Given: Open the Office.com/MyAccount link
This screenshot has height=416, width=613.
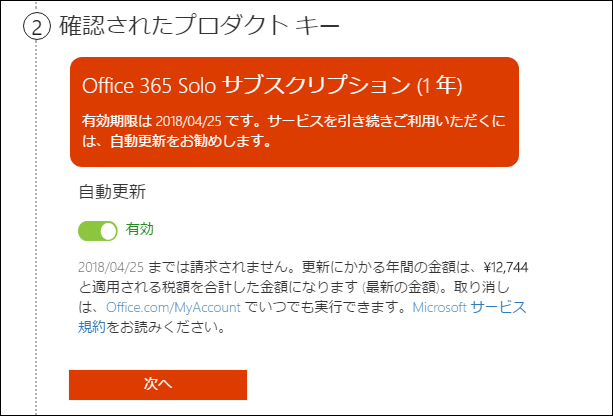Looking at the screenshot, I should pos(173,307).
